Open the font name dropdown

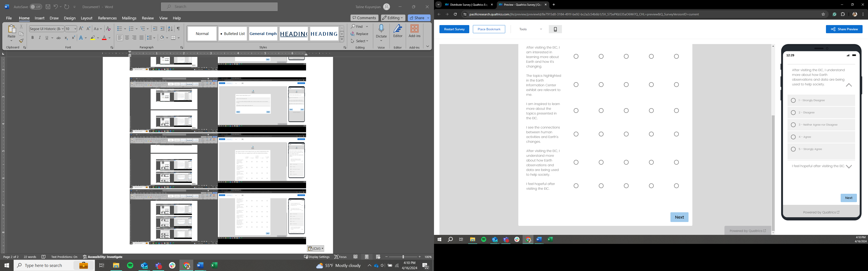[x=62, y=29]
